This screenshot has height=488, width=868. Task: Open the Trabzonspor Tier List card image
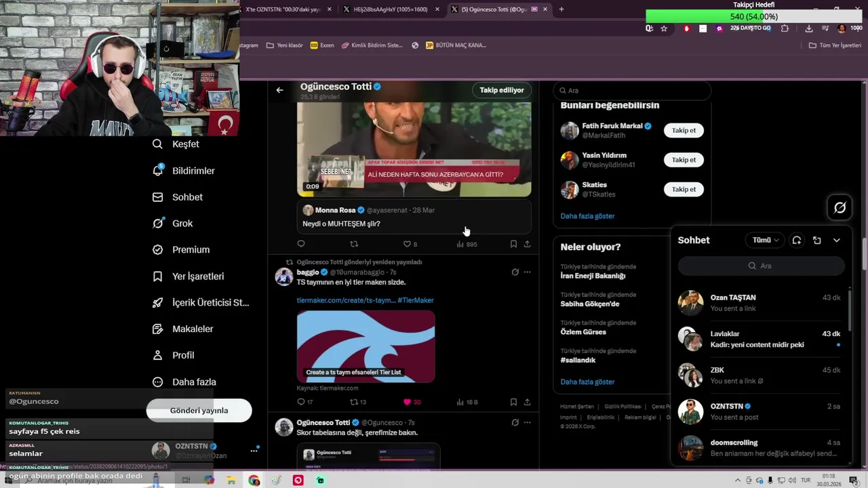pos(366,346)
